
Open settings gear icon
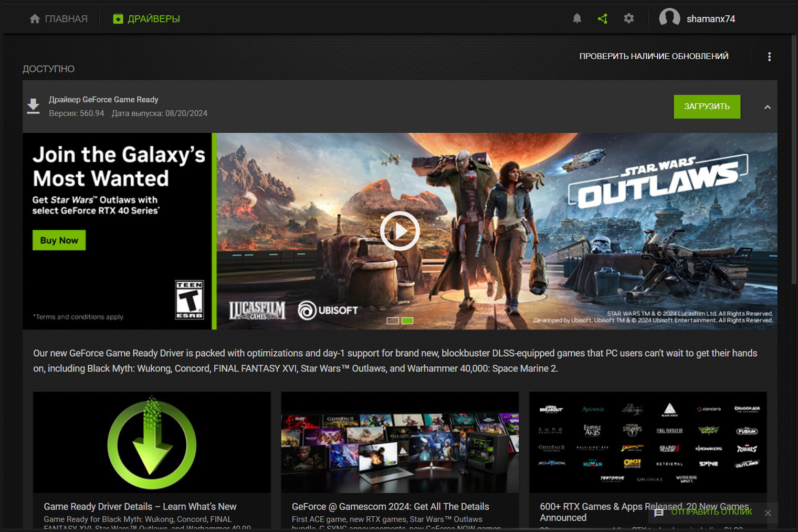click(628, 18)
